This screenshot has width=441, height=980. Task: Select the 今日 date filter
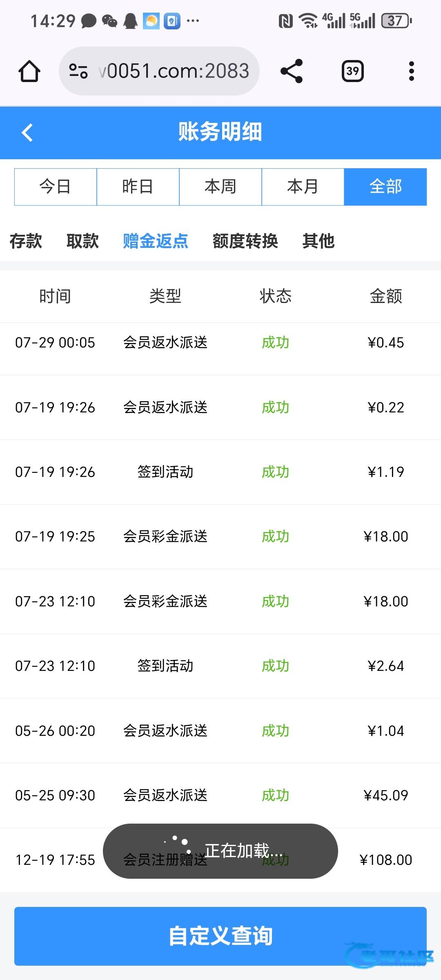[56, 187]
